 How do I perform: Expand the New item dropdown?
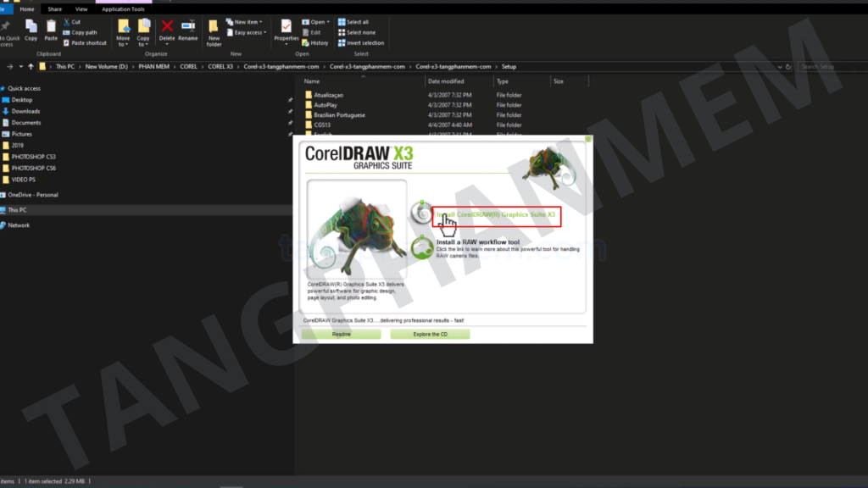(x=248, y=22)
